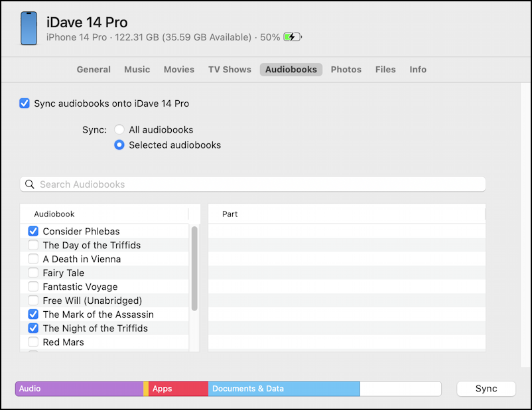Select the Selected audiobooks radio button

tap(119, 145)
